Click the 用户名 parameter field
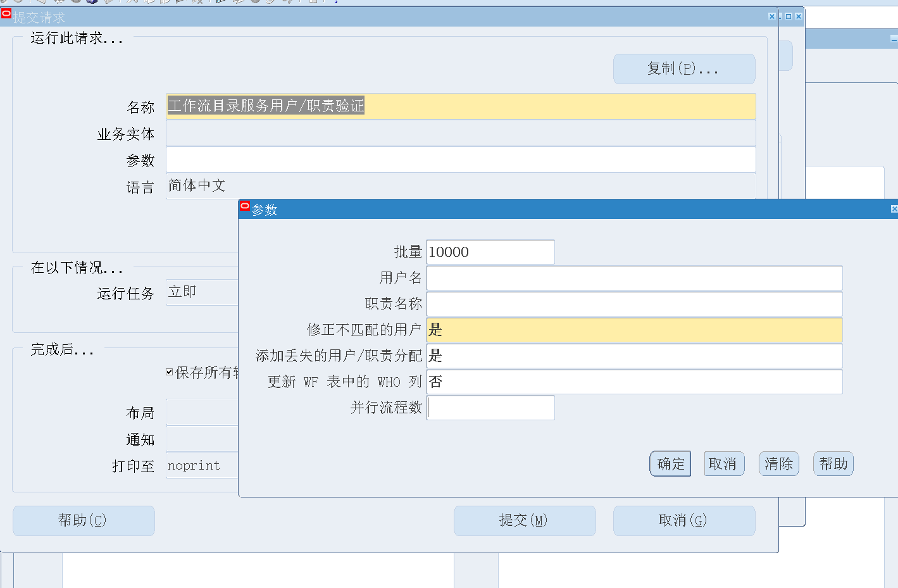 coord(634,278)
